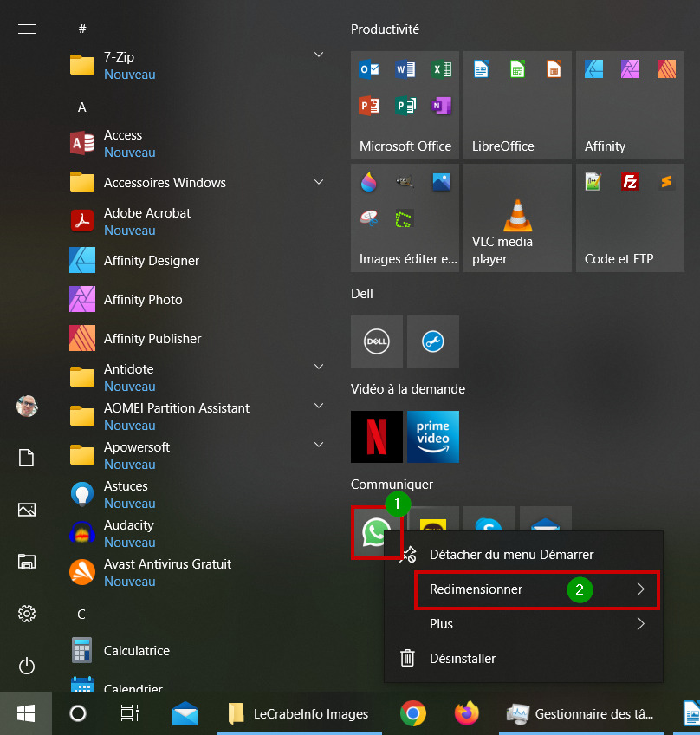
Task: Open Outlook in Microsoft Office tile
Action: [369, 69]
